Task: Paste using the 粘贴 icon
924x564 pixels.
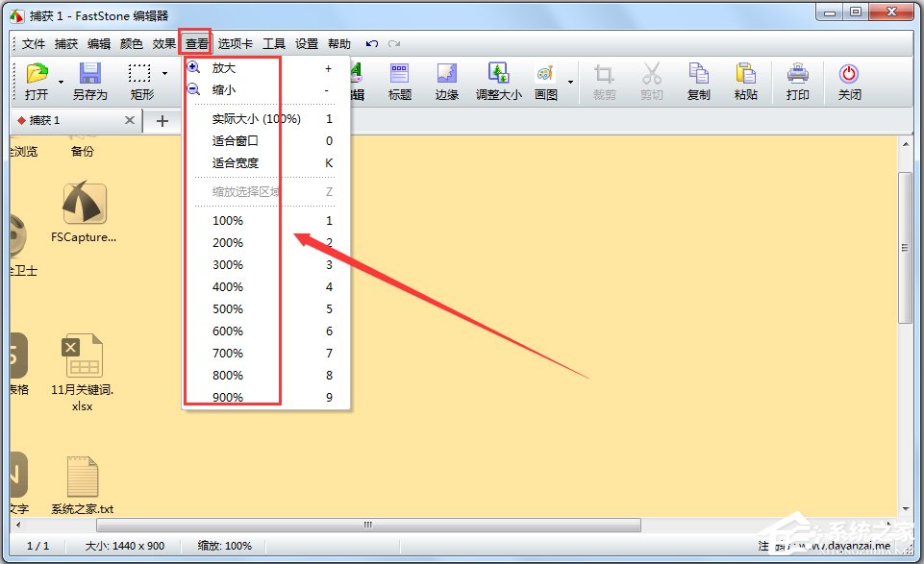Action: [745, 82]
